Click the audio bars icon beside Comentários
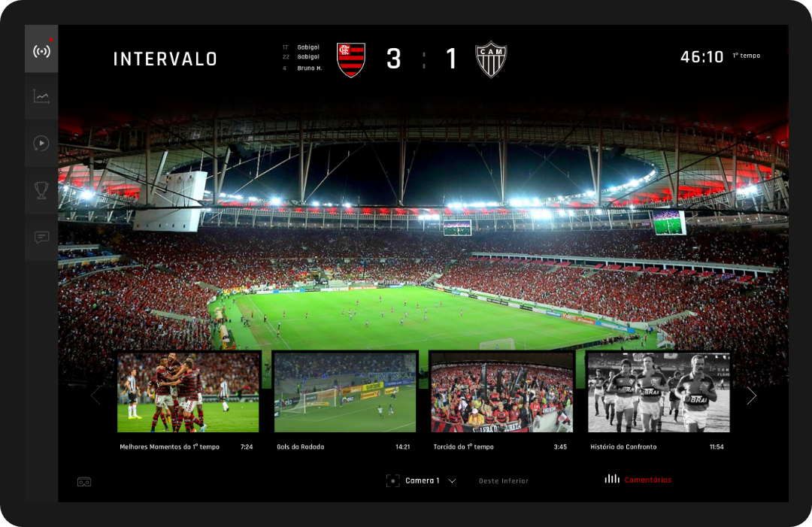Image resolution: width=812 pixels, height=527 pixels. 612,479
